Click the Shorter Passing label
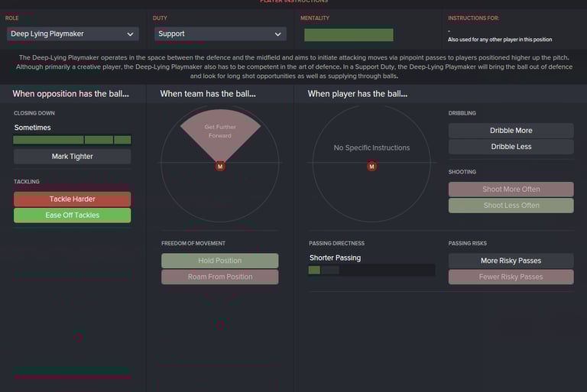587x392 pixels. 335,258
